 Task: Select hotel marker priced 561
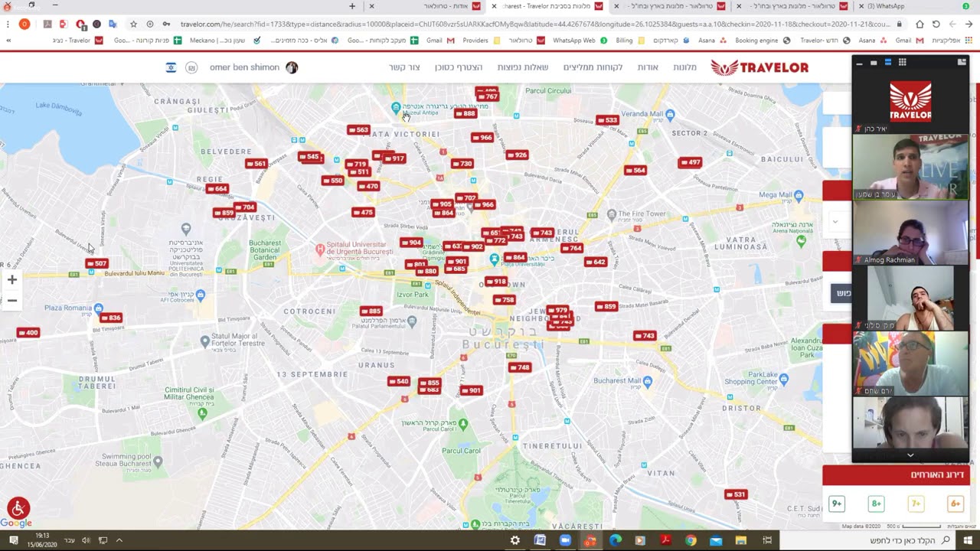click(256, 163)
